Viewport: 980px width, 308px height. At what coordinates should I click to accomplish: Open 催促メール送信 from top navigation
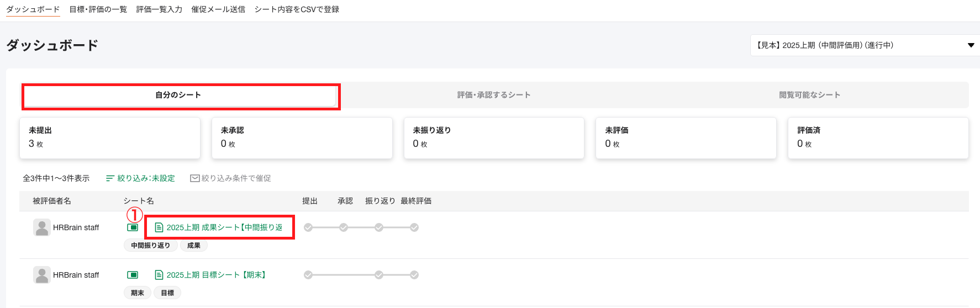point(218,9)
